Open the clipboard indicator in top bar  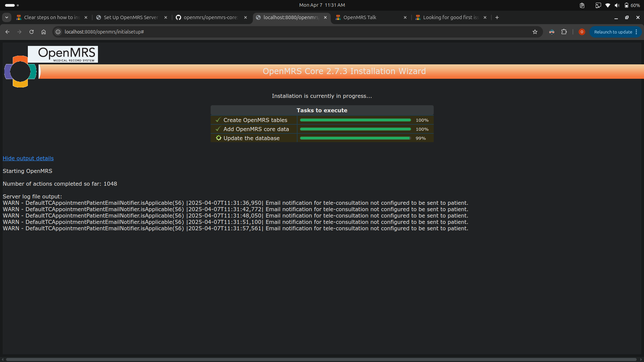[582, 5]
